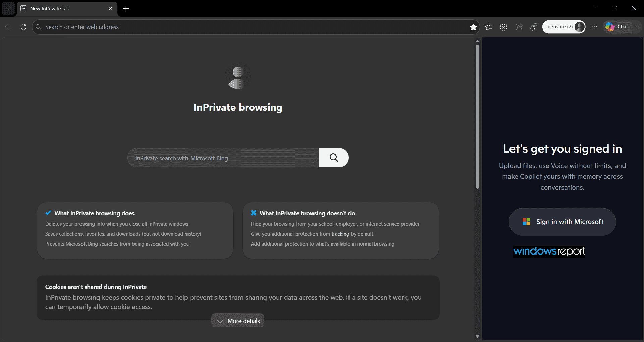
Task: Open Copilot Chat button
Action: click(x=617, y=27)
